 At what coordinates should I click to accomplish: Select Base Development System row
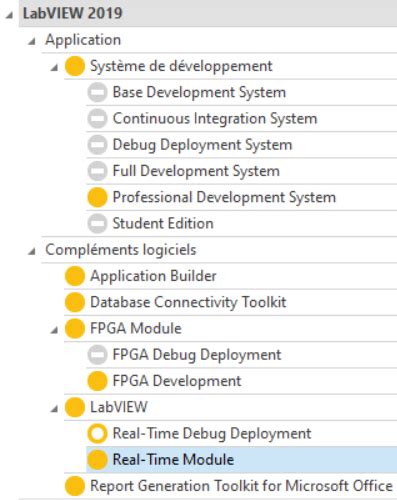[242, 92]
